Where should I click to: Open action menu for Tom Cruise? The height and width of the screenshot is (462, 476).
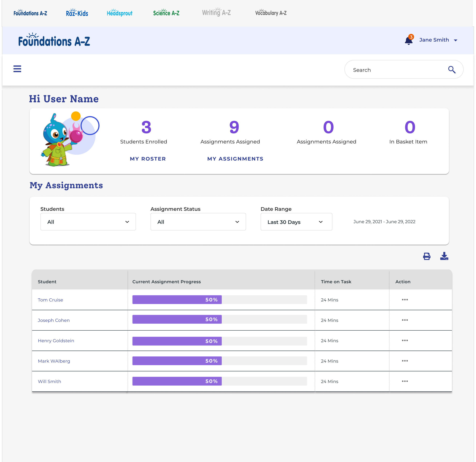tap(405, 300)
